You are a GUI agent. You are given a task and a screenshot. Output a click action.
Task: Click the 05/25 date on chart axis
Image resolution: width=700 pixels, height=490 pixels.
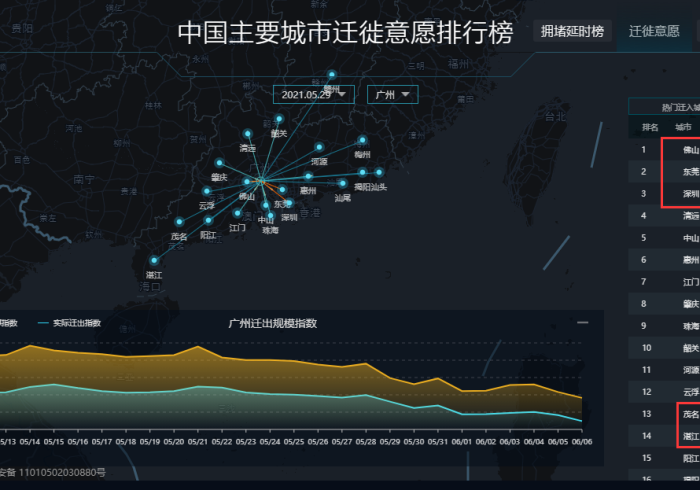pyautogui.click(x=294, y=442)
